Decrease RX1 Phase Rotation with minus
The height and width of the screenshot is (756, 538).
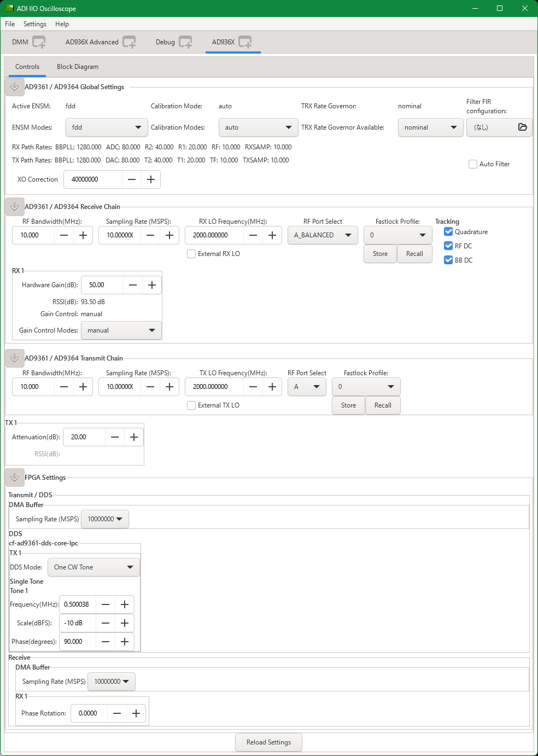tap(117, 713)
